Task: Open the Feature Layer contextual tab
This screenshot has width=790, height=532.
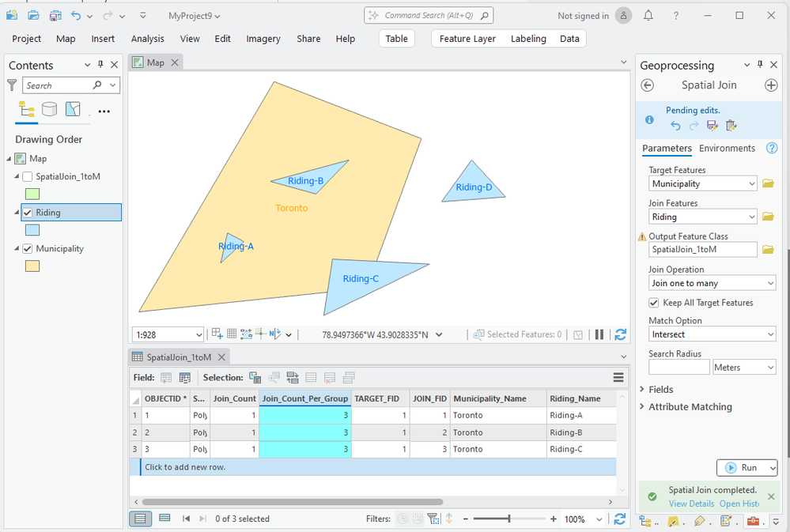Action: (x=467, y=39)
